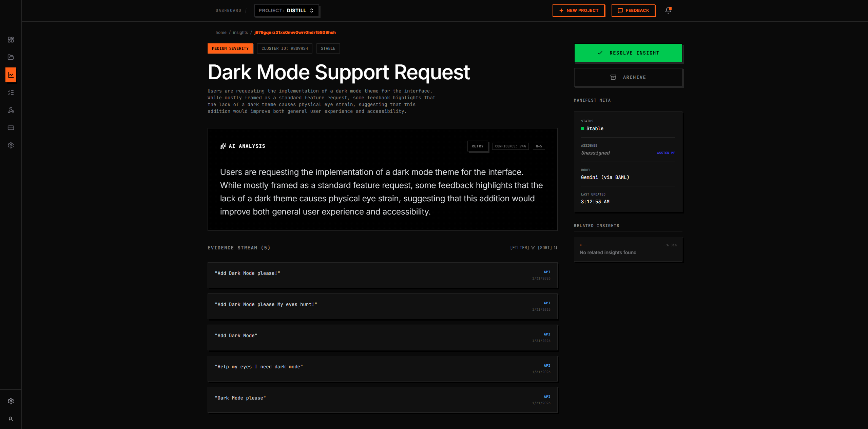Expand the Project: Distill selector
Image resolution: width=868 pixels, height=429 pixels.
pos(286,11)
